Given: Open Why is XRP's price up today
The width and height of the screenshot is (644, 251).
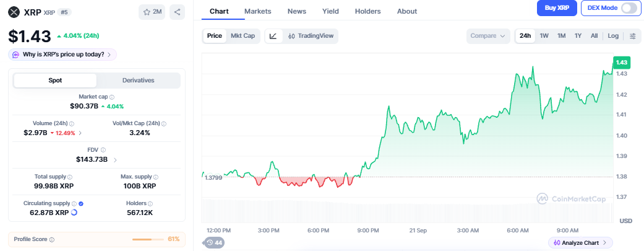Looking at the screenshot, I should coord(62,55).
